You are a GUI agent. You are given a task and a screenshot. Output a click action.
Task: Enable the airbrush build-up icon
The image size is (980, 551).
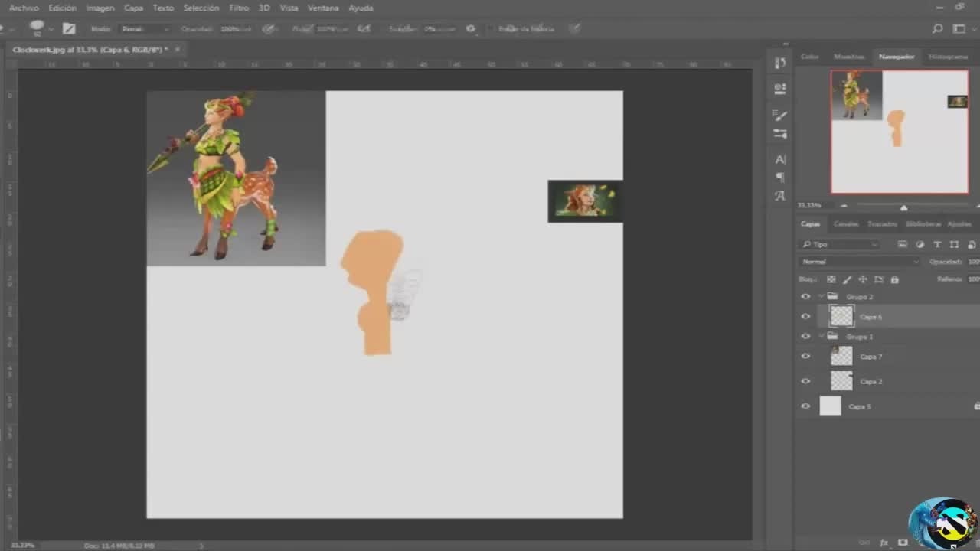pyautogui.click(x=364, y=28)
